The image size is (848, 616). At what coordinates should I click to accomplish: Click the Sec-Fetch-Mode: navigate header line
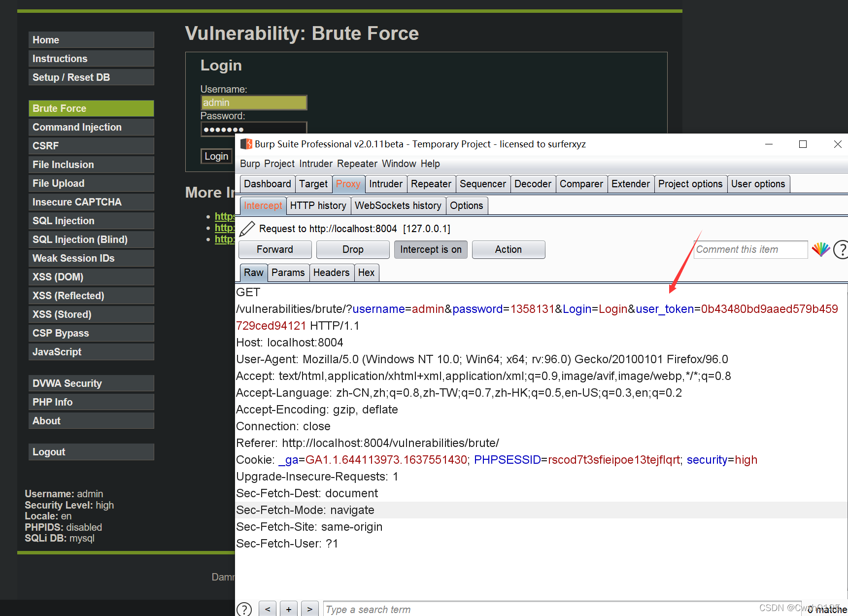tap(542, 510)
